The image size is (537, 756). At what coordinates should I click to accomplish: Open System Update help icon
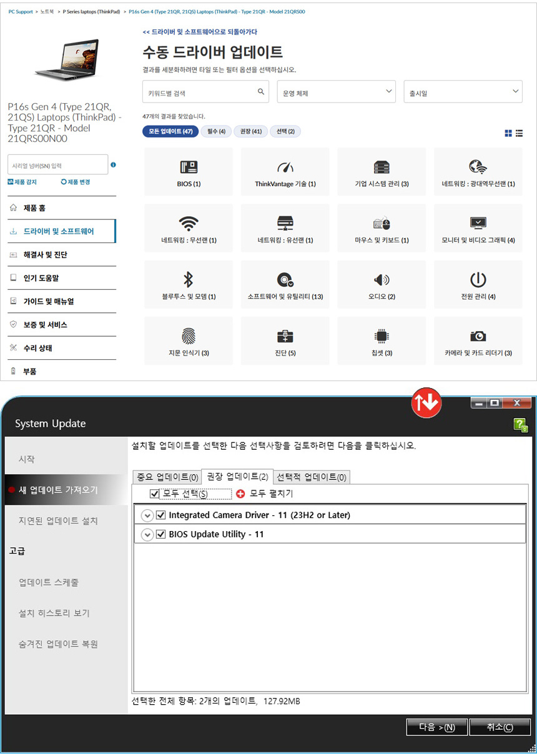[x=520, y=425]
